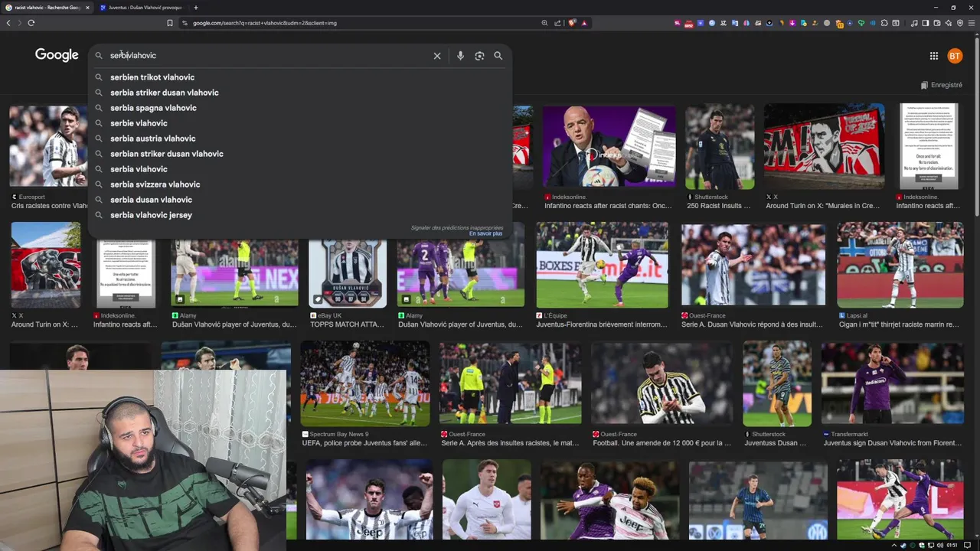
Task: Open Brave Rewards triangle icon
Action: click(x=584, y=23)
